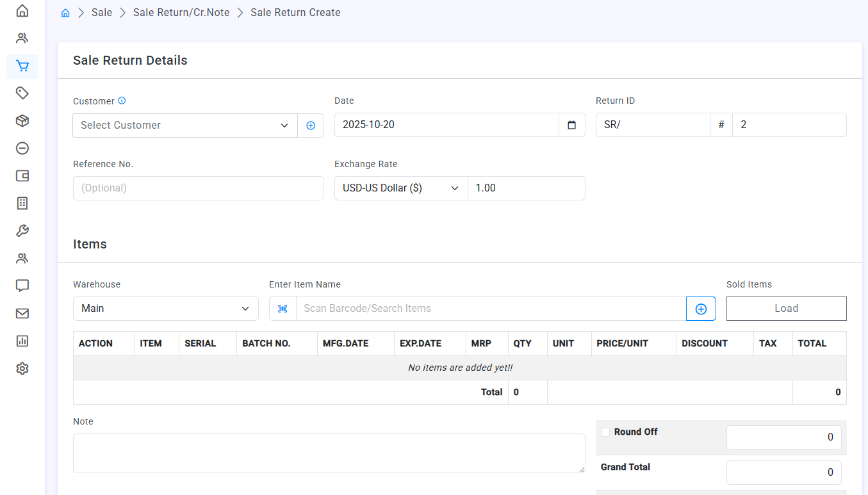Viewport: 868px width, 495px height.
Task: Click the Load sold items button
Action: [x=786, y=309]
